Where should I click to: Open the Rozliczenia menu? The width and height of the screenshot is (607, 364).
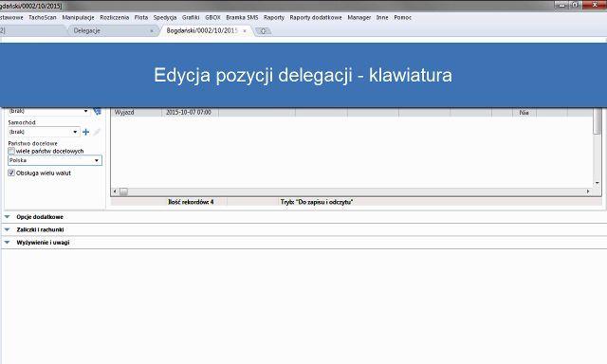point(114,17)
